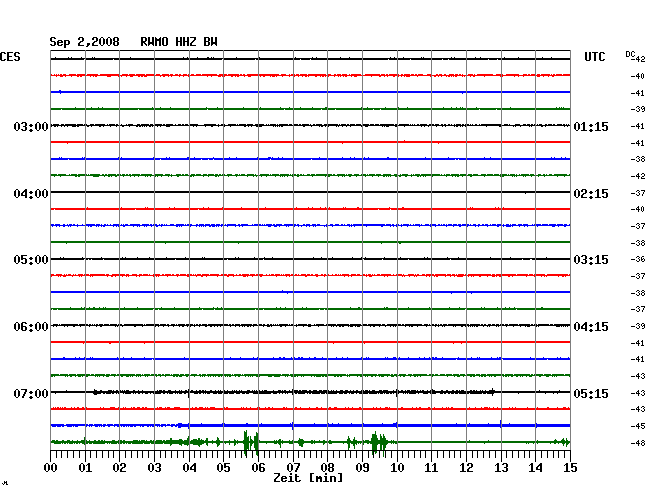
Task: Click the "09" minute axis label
Action: [x=362, y=468]
